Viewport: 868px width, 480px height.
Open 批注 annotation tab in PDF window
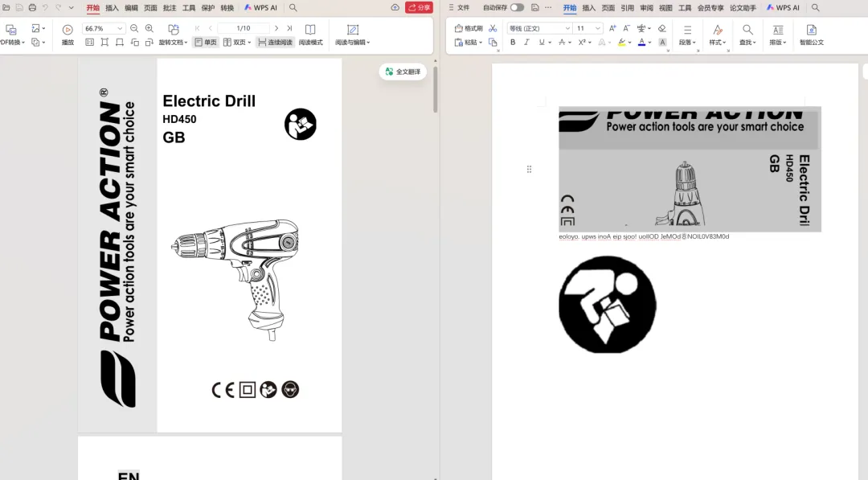170,8
